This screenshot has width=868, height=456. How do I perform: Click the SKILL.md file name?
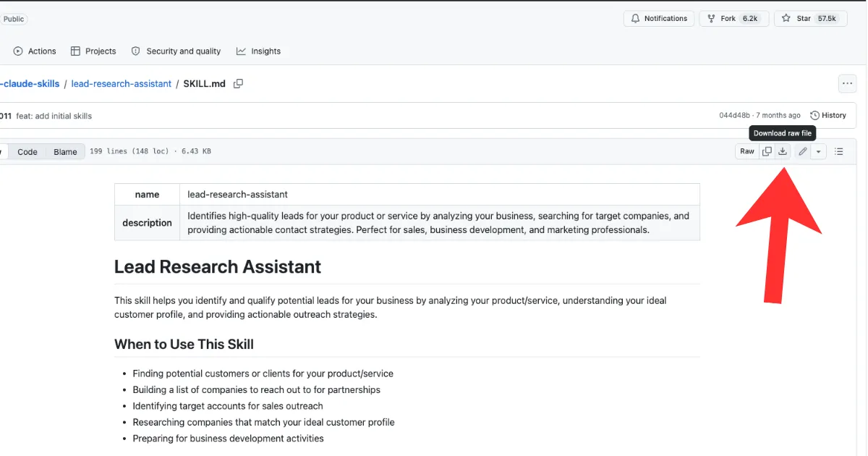pyautogui.click(x=204, y=84)
